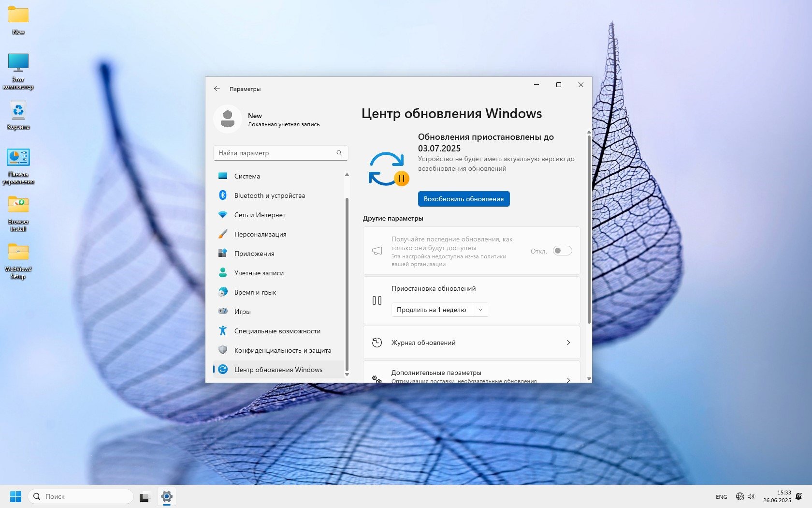Click the Поиск box on the taskbar
This screenshot has width=812, height=508.
pos(81,496)
